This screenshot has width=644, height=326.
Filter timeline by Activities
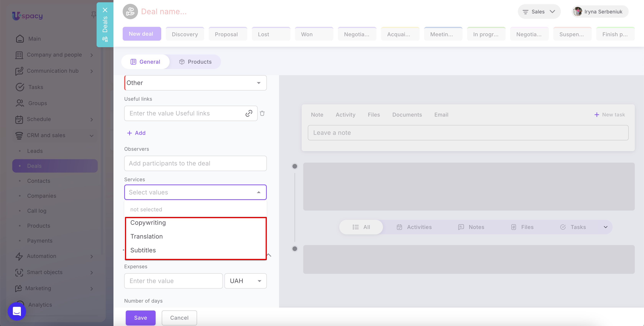tap(414, 227)
